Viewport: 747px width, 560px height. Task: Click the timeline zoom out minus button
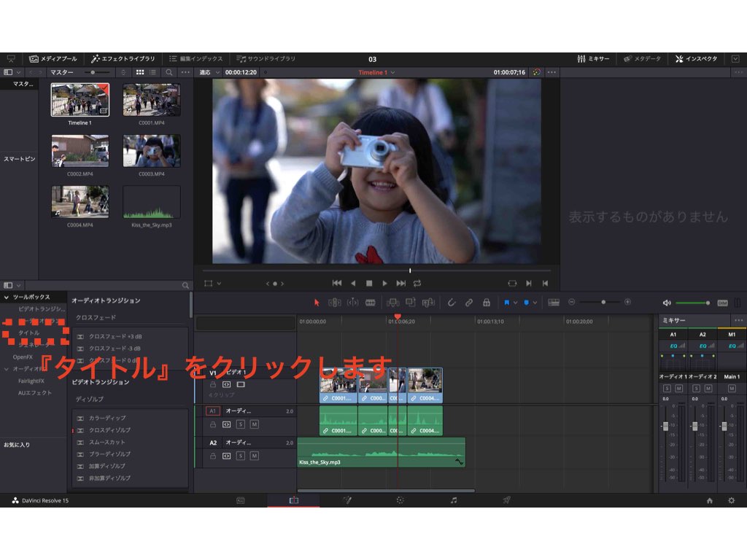[572, 302]
